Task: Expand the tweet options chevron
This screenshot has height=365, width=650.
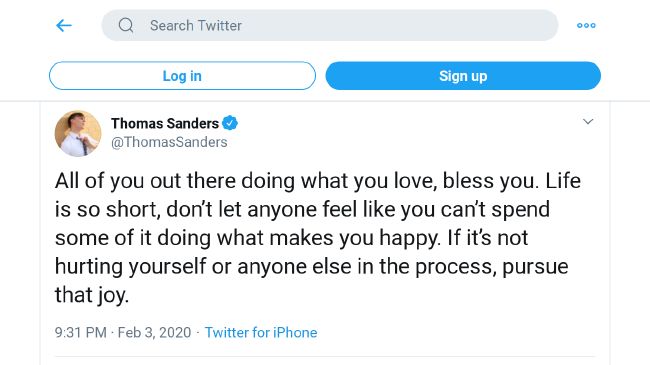Action: (x=588, y=122)
